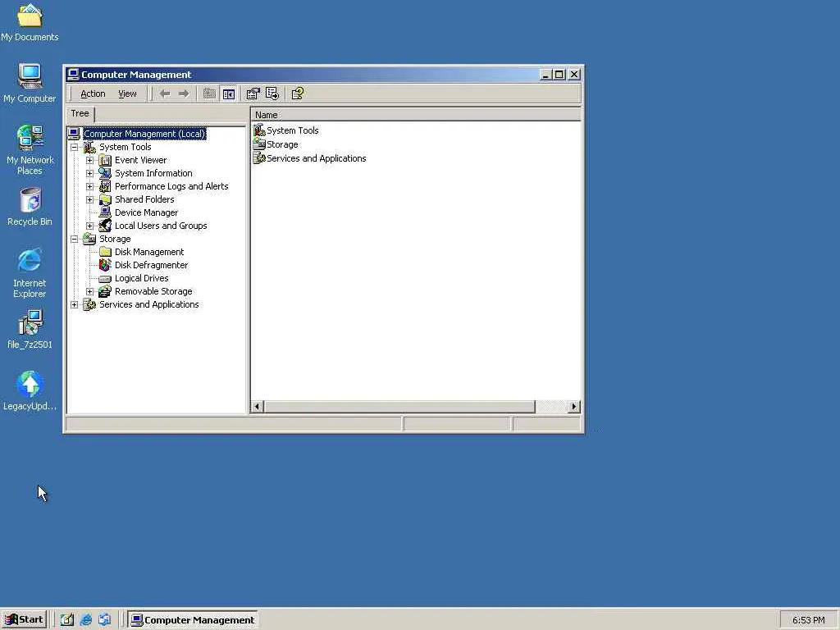Click the horizontal scrollbar thumb

399,407
